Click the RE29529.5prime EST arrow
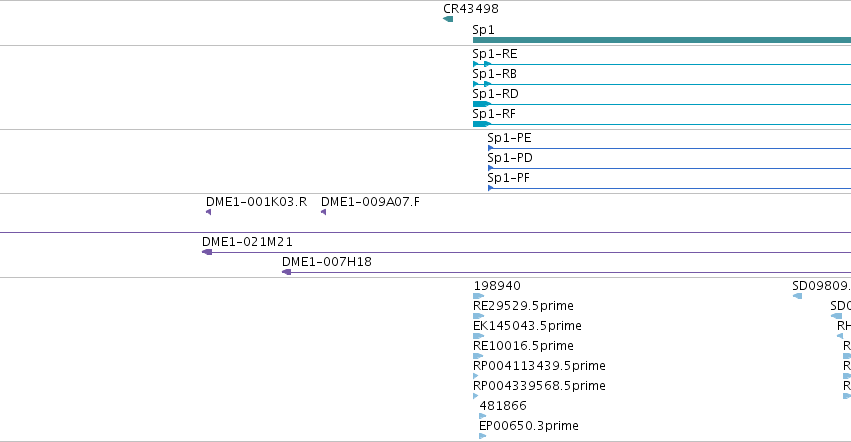Viewport: 851px width, 442px height. 478,317
